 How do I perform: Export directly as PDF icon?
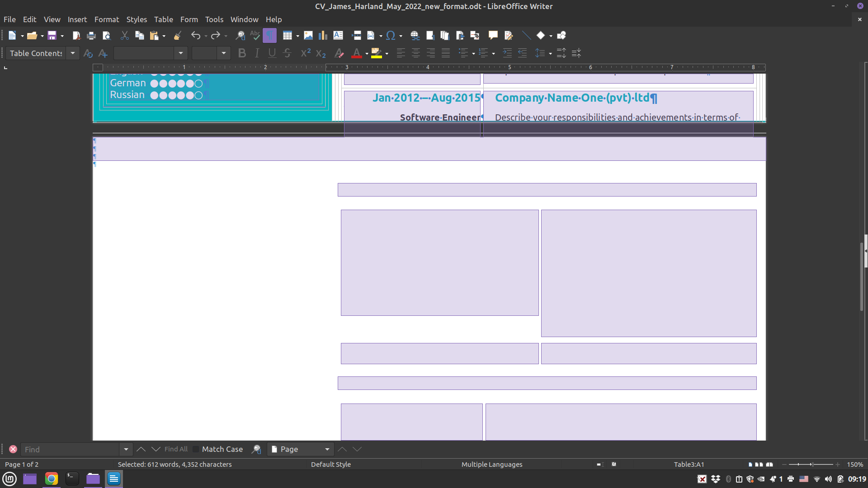tap(76, 35)
